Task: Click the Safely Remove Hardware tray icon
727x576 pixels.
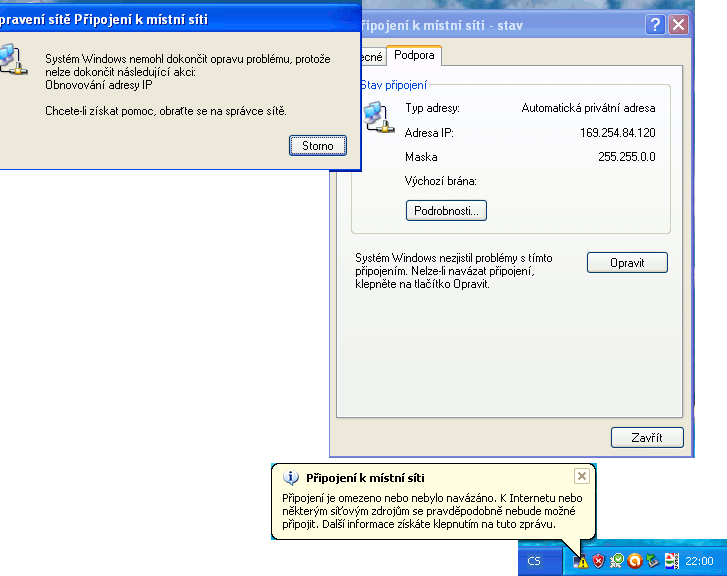Action: (651, 561)
